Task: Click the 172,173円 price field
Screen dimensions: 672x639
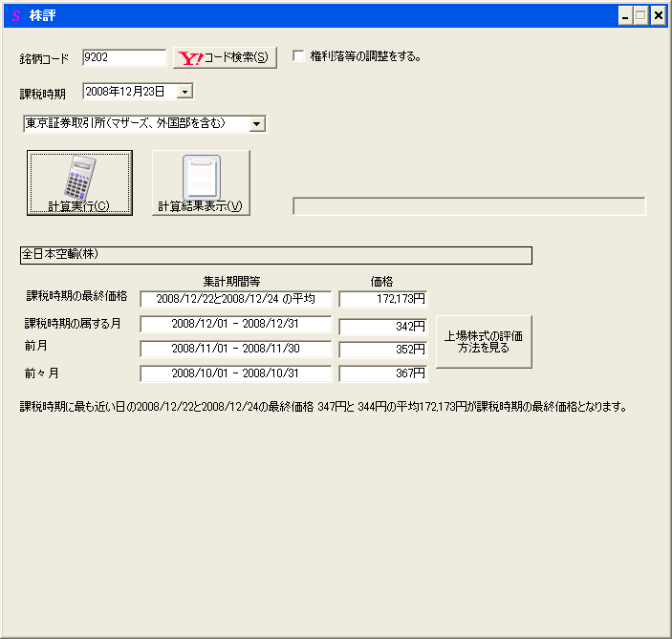Action: (382, 300)
